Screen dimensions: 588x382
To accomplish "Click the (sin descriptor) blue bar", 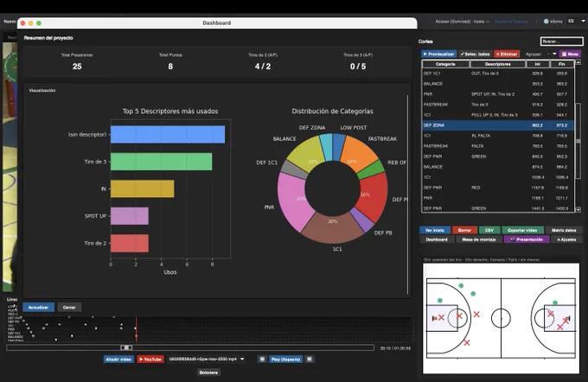I will (x=168, y=134).
